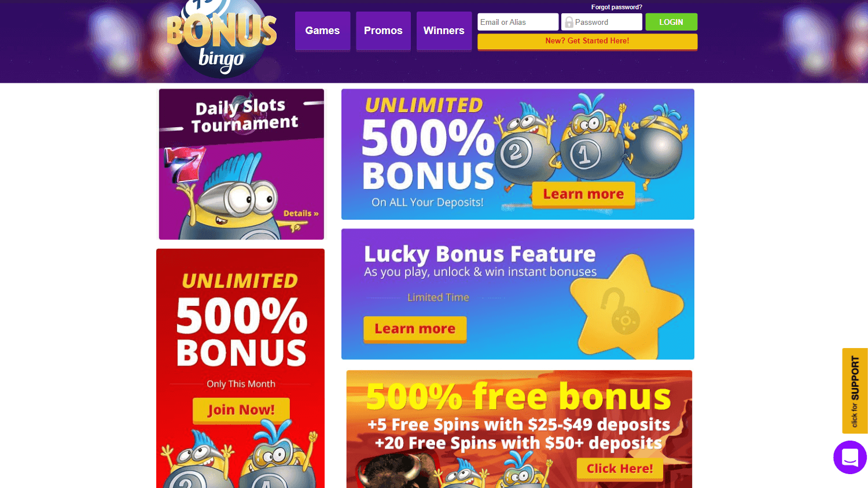Open the Promos menu
The image size is (868, 488).
click(383, 31)
